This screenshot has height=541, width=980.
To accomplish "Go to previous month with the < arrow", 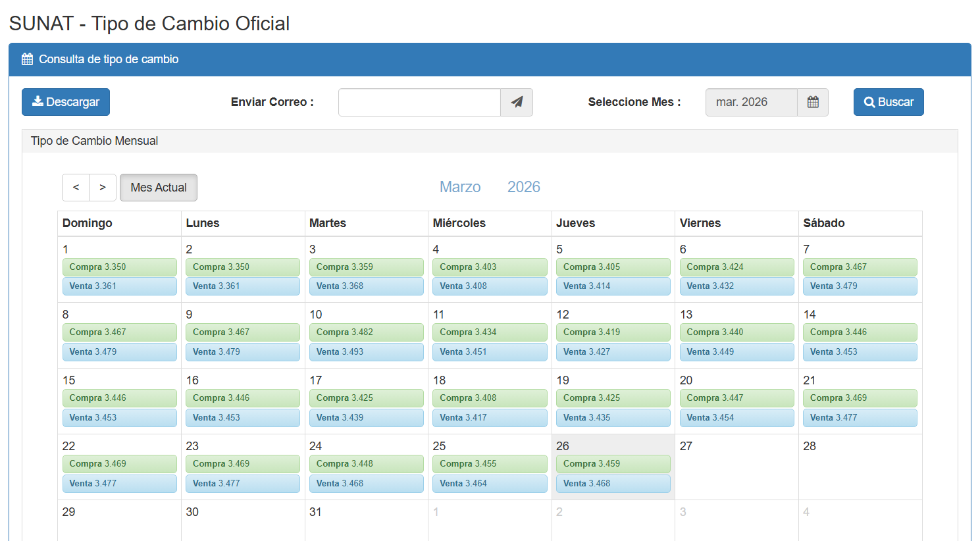I will (76, 188).
